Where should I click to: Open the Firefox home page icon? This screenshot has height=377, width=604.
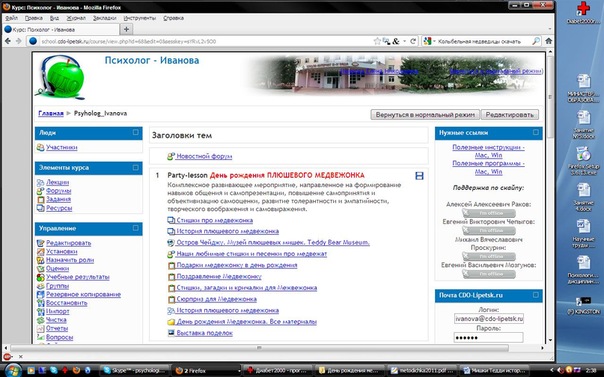(549, 41)
